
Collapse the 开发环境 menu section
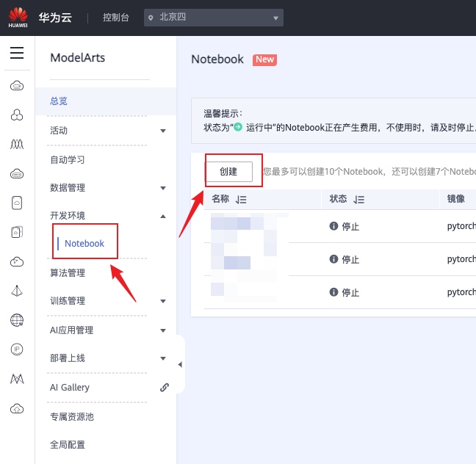tap(162, 216)
